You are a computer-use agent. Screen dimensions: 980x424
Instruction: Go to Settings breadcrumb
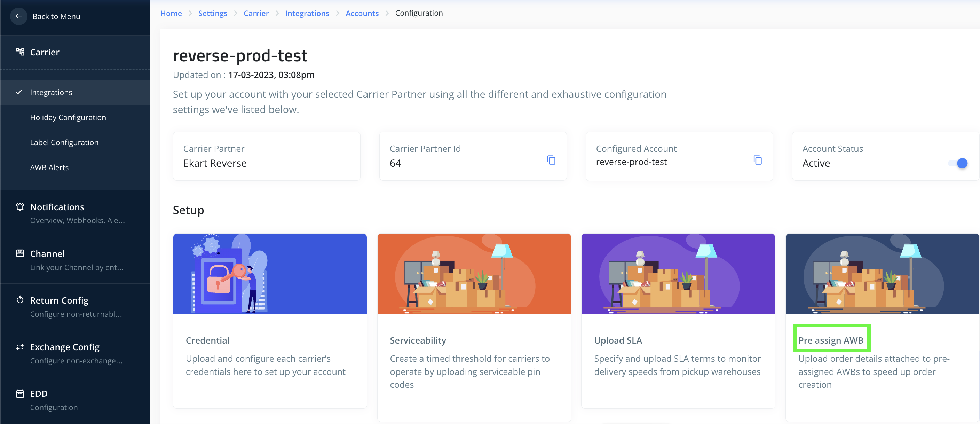point(213,13)
